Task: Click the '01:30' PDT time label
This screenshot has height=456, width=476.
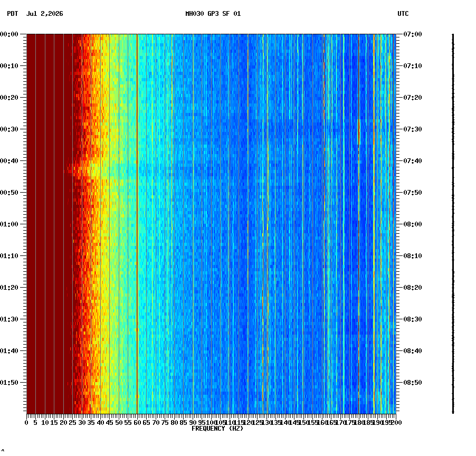Action: 9,319
